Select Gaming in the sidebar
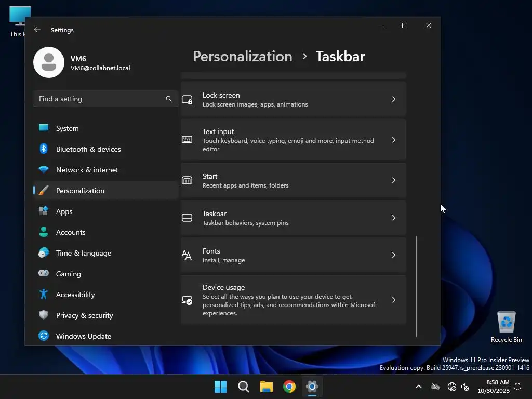The image size is (532, 399). coord(106,274)
